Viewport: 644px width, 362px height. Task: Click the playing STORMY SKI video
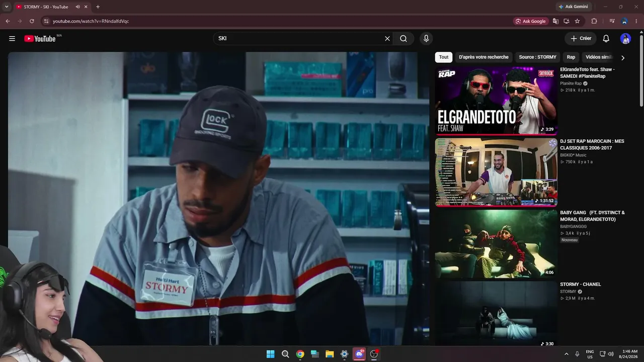click(x=218, y=199)
